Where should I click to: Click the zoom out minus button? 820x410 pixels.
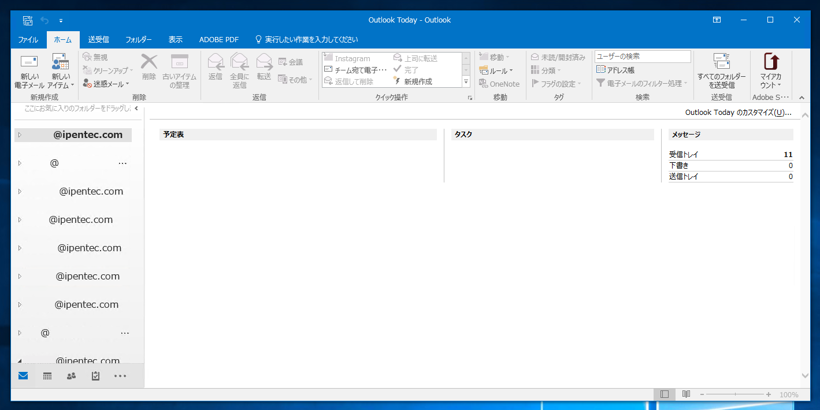[x=702, y=394]
